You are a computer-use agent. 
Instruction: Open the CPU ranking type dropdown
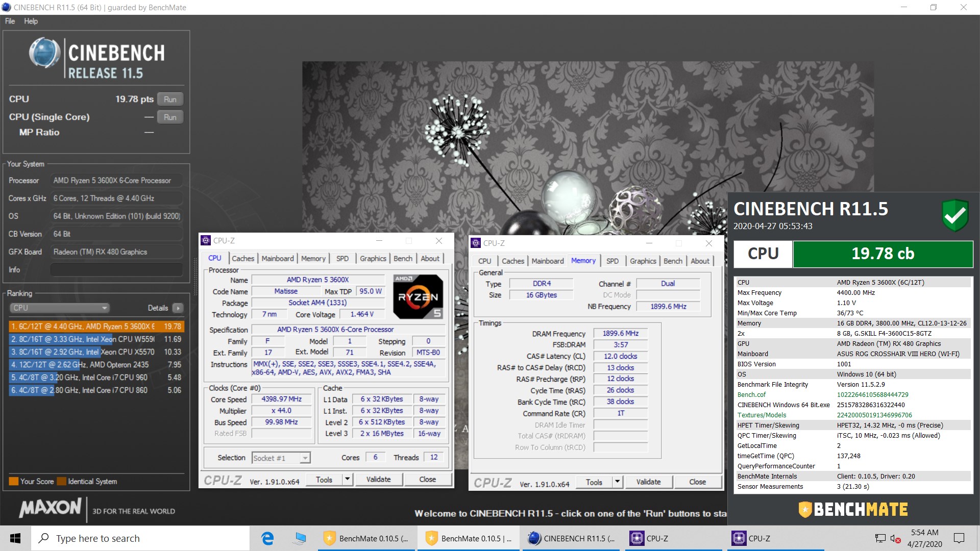pyautogui.click(x=59, y=308)
